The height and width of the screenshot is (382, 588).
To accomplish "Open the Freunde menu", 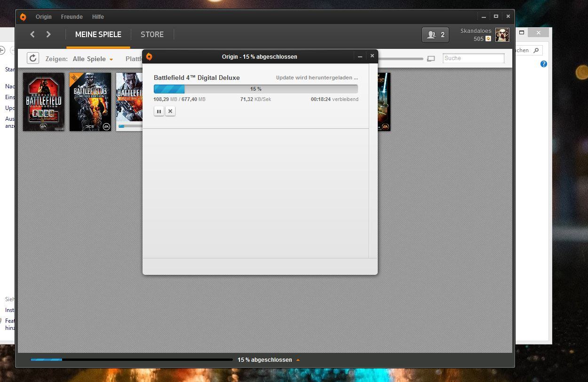I will coord(72,17).
